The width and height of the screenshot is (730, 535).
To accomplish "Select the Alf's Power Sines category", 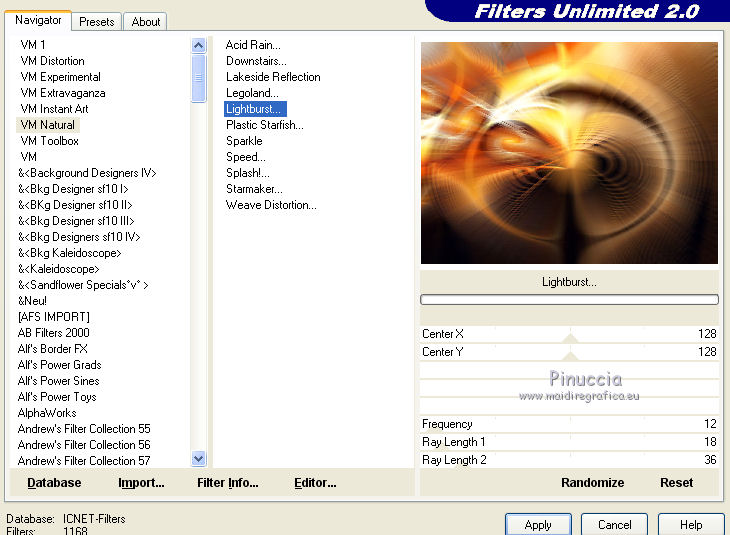I will point(58,381).
